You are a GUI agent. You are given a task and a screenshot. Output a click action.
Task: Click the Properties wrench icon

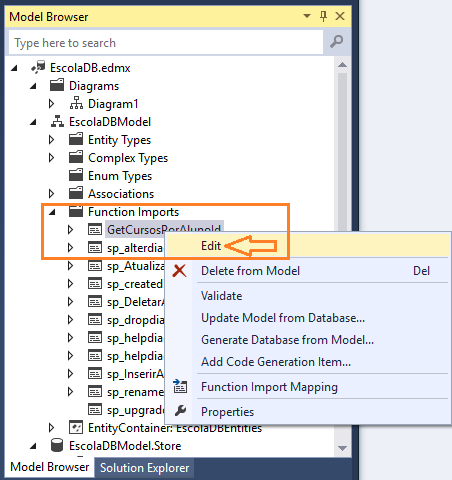[180, 411]
